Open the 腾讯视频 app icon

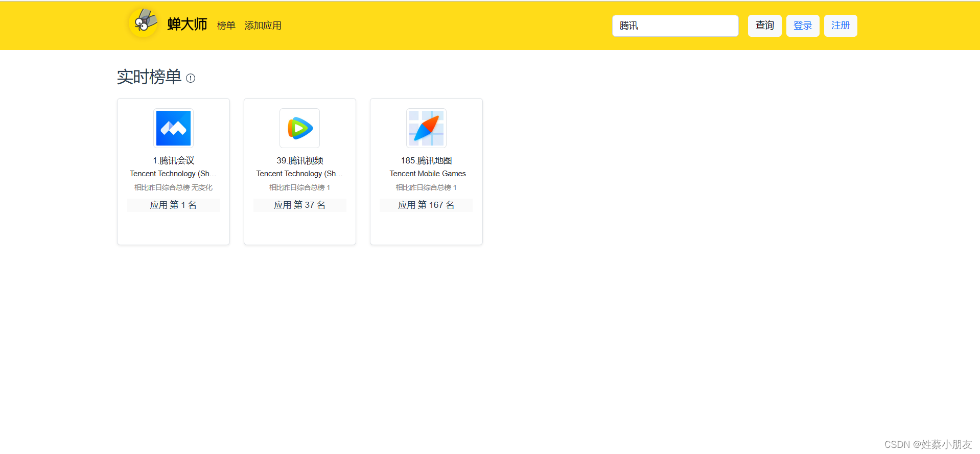tap(300, 128)
